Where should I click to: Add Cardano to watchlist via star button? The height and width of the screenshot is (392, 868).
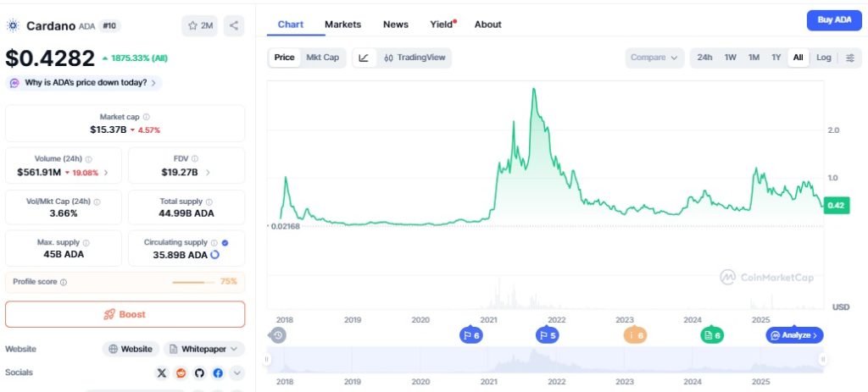[200, 25]
